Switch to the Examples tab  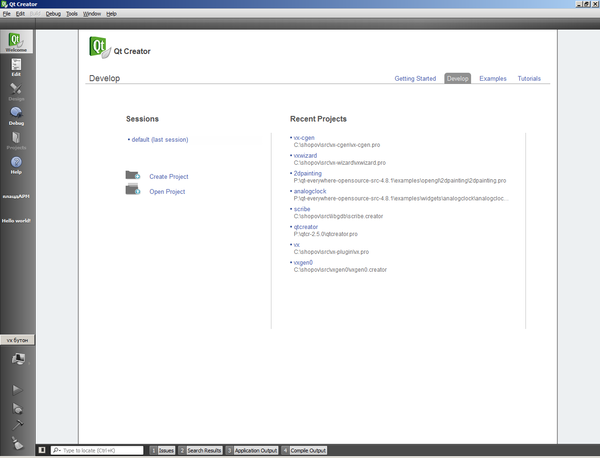(492, 78)
